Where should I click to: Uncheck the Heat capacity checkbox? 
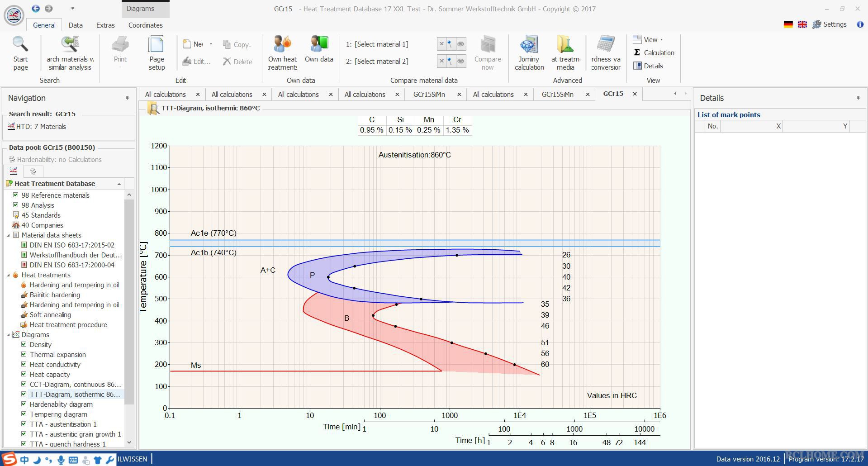(24, 374)
